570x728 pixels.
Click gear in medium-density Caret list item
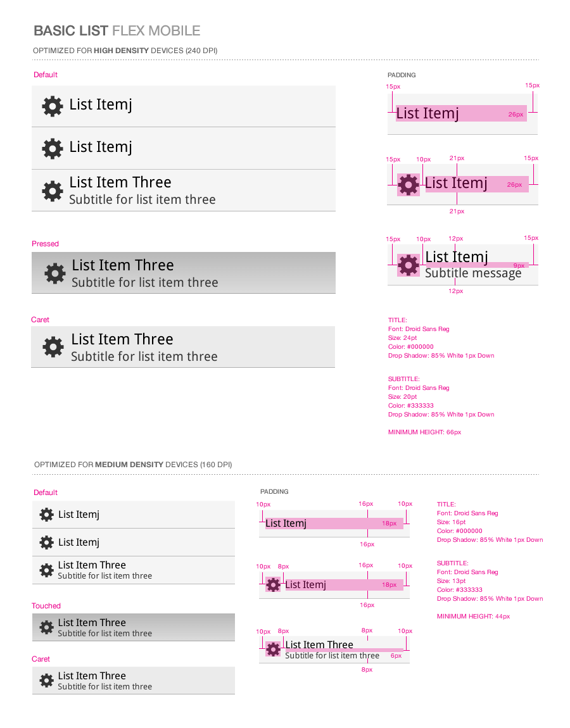point(46,681)
